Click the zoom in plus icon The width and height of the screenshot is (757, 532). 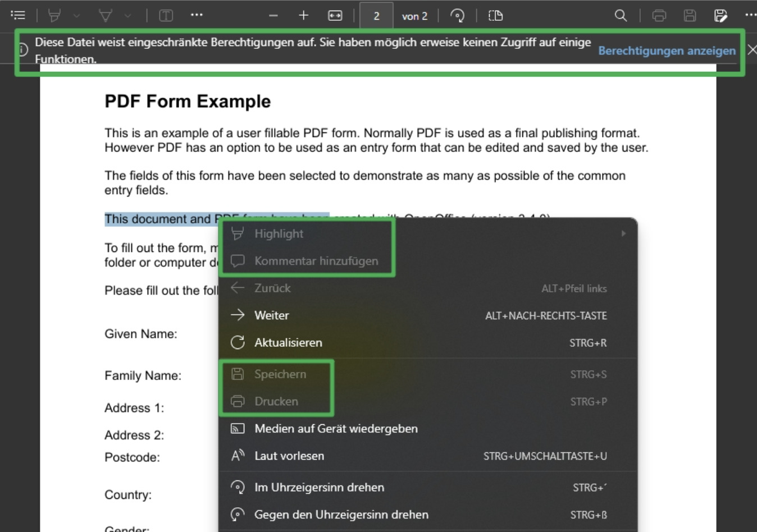click(x=304, y=16)
